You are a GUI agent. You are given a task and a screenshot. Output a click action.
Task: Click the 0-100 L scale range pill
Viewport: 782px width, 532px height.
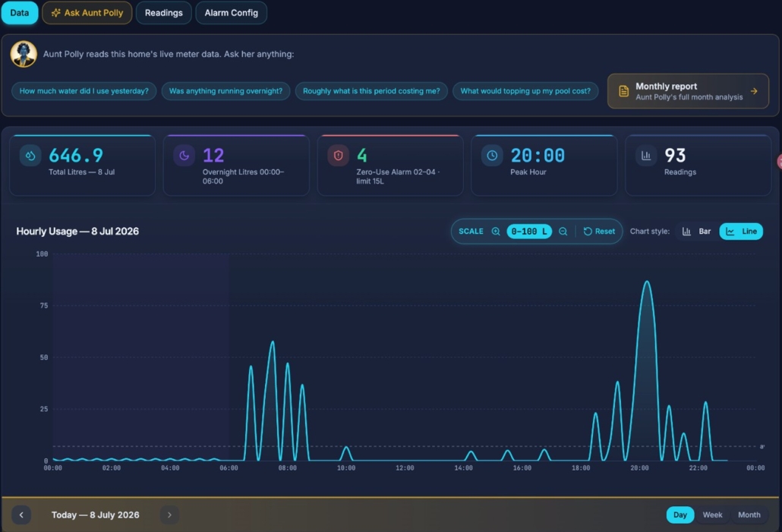[529, 231]
